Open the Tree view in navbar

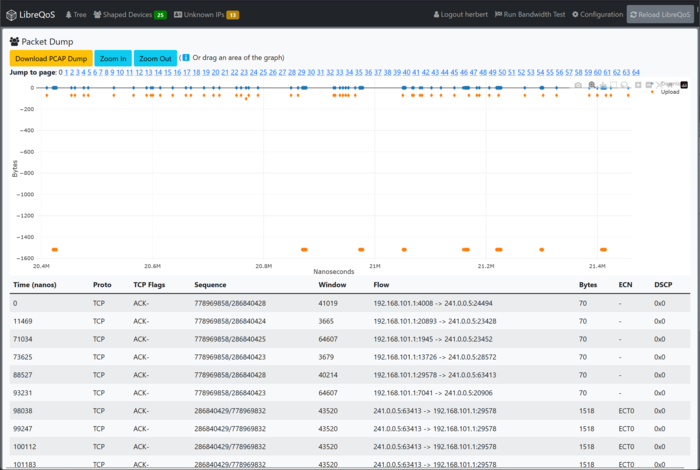(x=75, y=15)
